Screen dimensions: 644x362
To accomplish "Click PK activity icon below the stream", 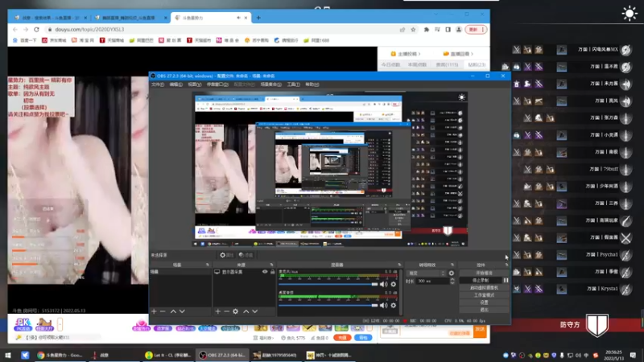I will point(23,325).
